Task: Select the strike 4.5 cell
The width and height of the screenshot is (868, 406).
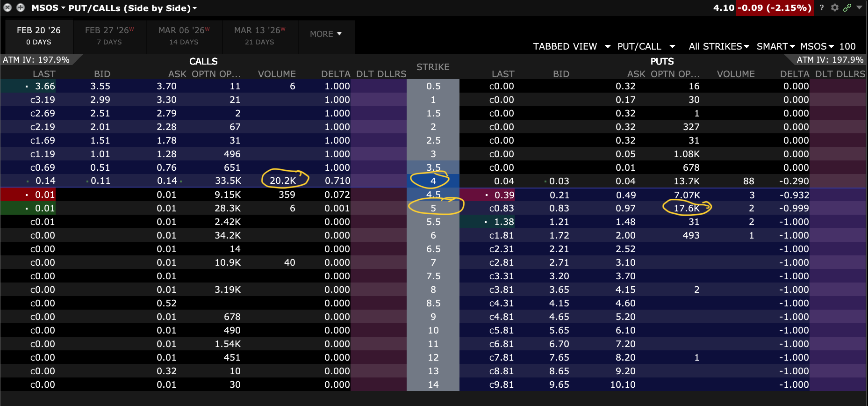Action: point(433,195)
